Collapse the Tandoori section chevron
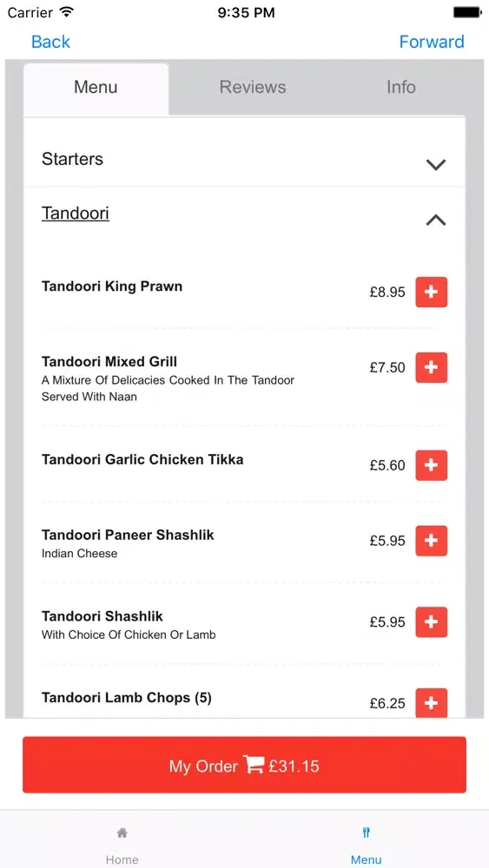Image resolution: width=489 pixels, height=868 pixels. click(x=436, y=220)
